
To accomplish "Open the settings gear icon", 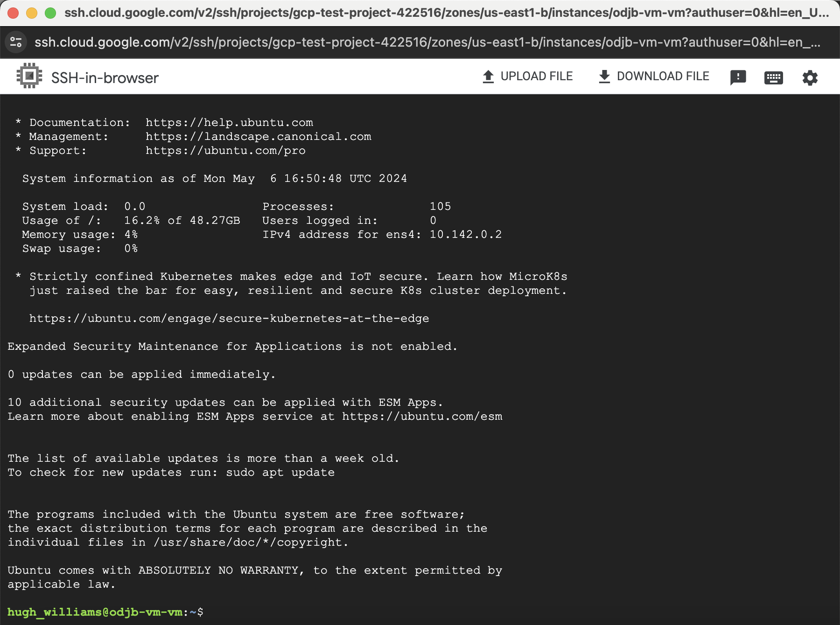I will tap(810, 77).
